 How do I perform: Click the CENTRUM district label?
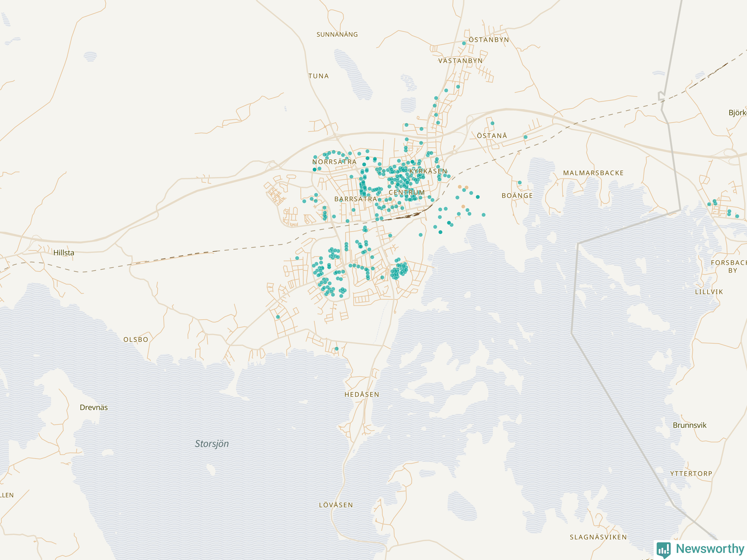click(x=406, y=192)
